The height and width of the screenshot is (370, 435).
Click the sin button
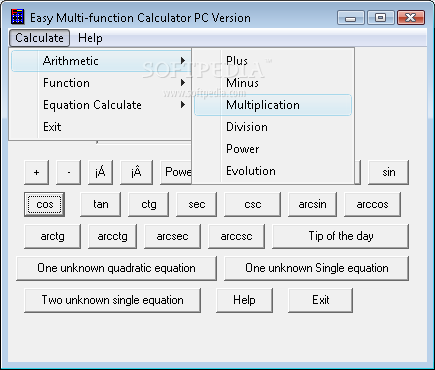[388, 172]
